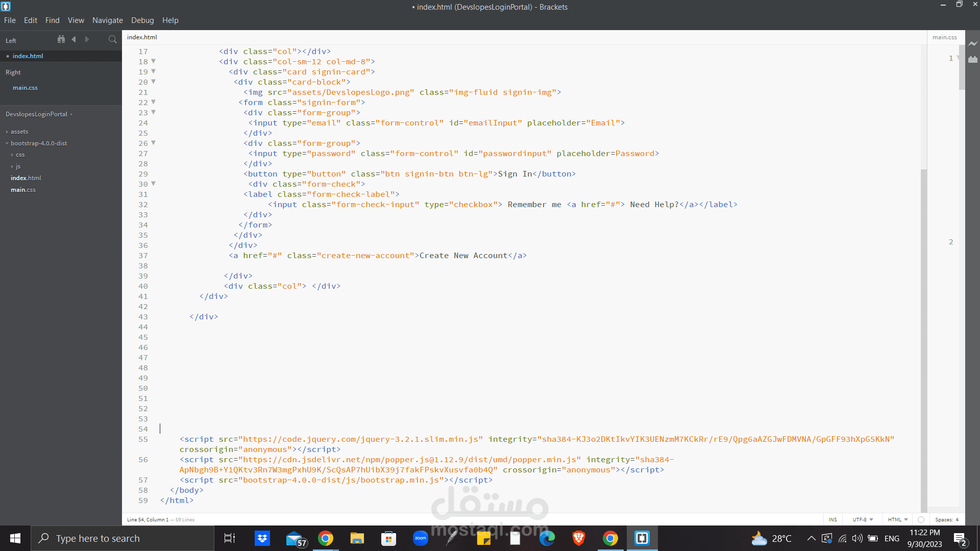Click the Show in File Tree binoculars icon
Image resolution: width=980 pixels, height=551 pixels.
click(61, 39)
